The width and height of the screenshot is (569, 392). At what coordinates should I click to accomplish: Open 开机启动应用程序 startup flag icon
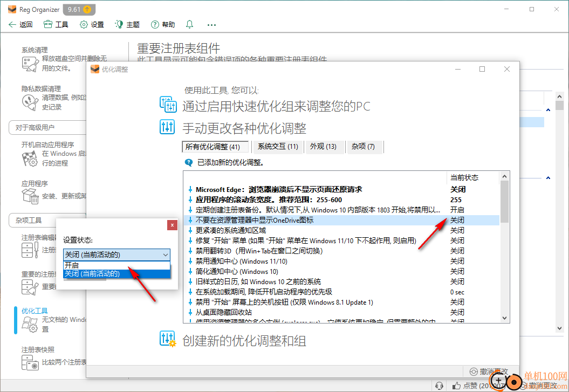[x=30, y=159]
